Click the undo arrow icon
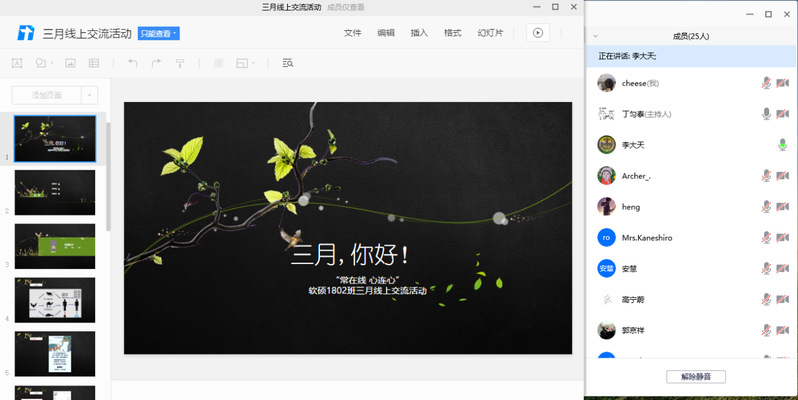This screenshot has height=400, width=798. pos(132,63)
